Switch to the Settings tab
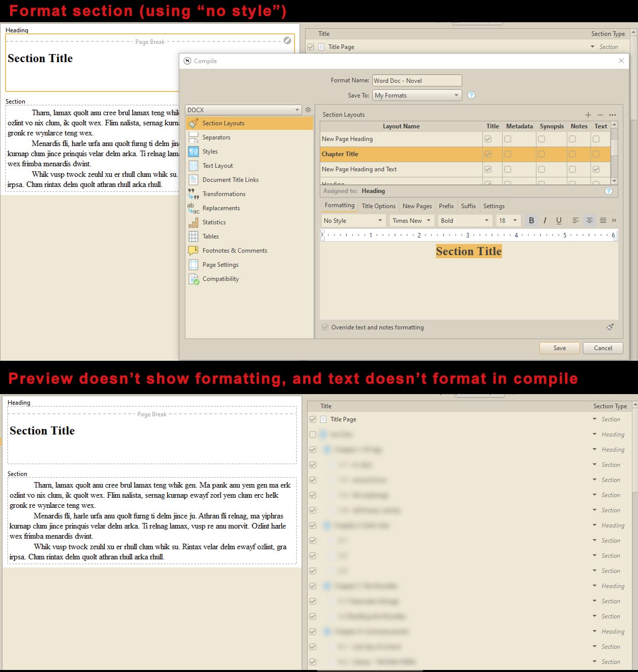The width and height of the screenshot is (638, 672). pyautogui.click(x=494, y=206)
